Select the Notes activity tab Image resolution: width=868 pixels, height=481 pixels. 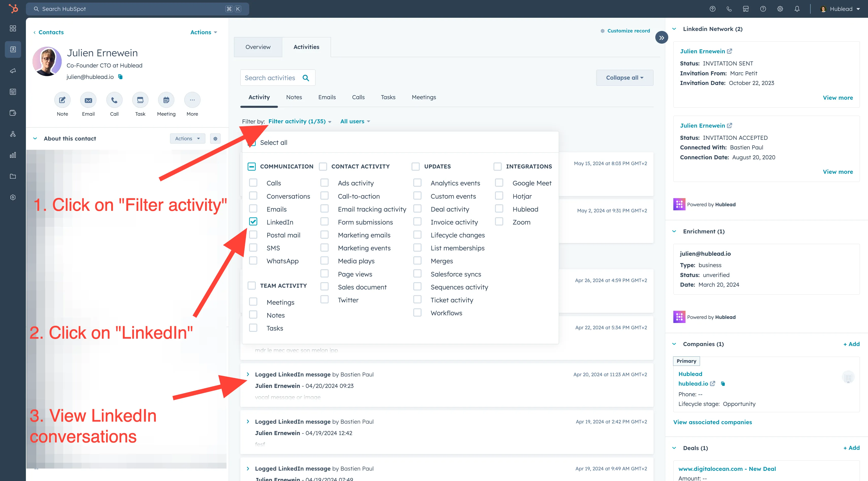coord(294,97)
